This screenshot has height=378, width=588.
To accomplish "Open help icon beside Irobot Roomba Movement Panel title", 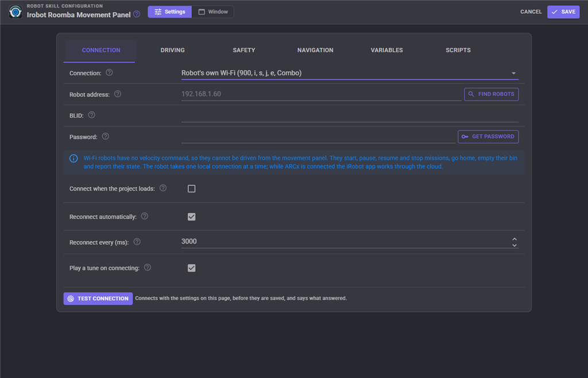I will [x=137, y=14].
